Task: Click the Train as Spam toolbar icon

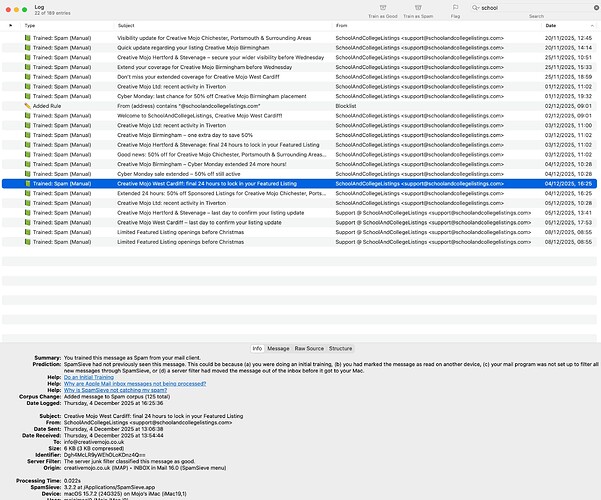Action: coord(418,8)
